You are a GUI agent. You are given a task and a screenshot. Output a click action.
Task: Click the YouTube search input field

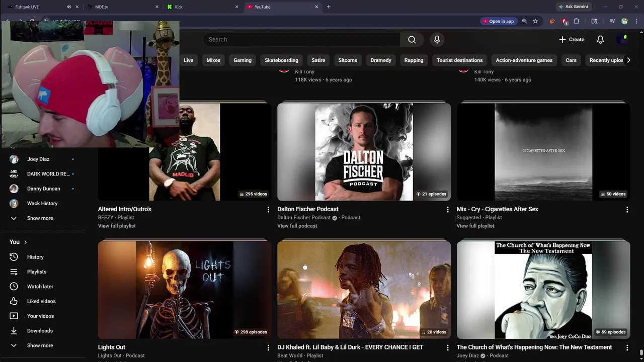click(302, 40)
